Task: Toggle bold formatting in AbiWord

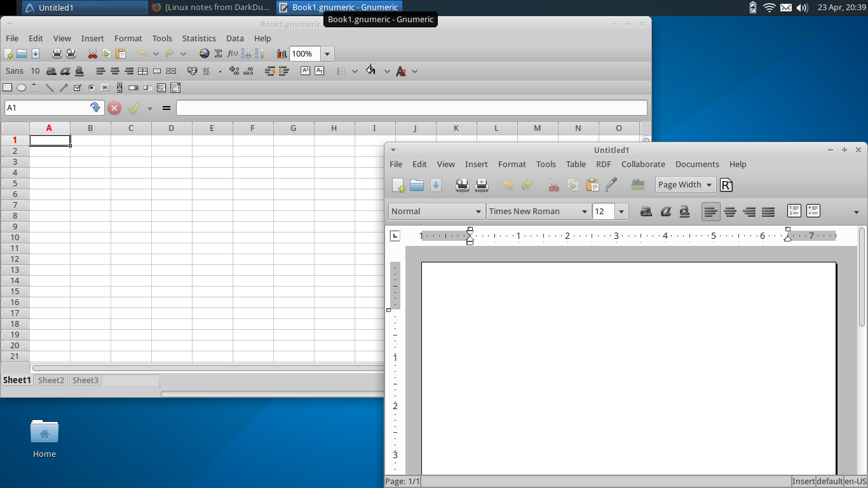Action: click(x=646, y=212)
